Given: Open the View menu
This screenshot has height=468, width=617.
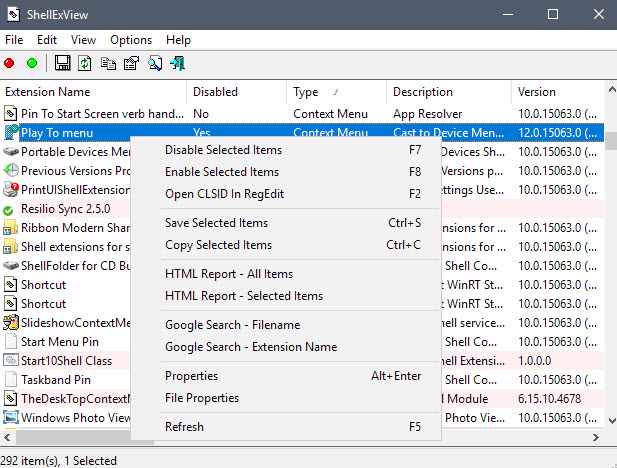Looking at the screenshot, I should point(83,40).
